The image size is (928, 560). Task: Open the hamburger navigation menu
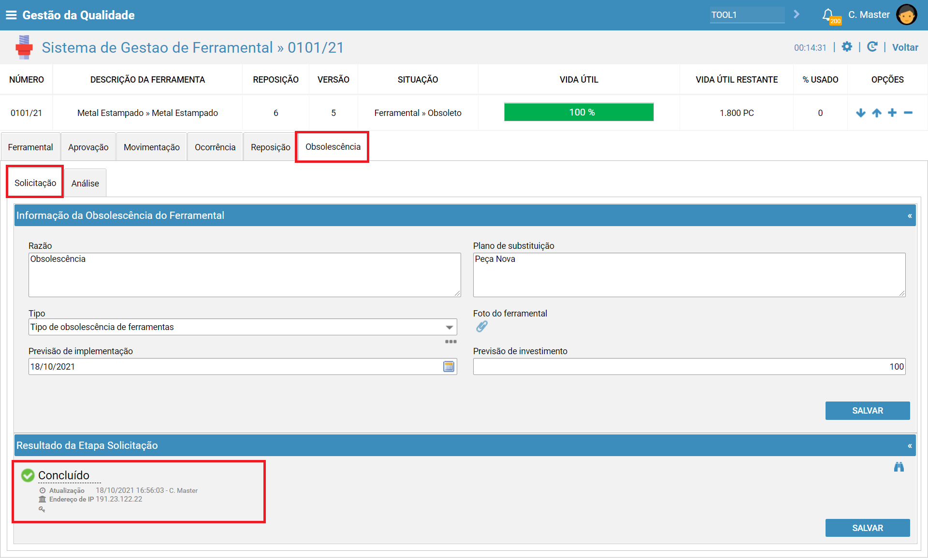click(x=11, y=15)
